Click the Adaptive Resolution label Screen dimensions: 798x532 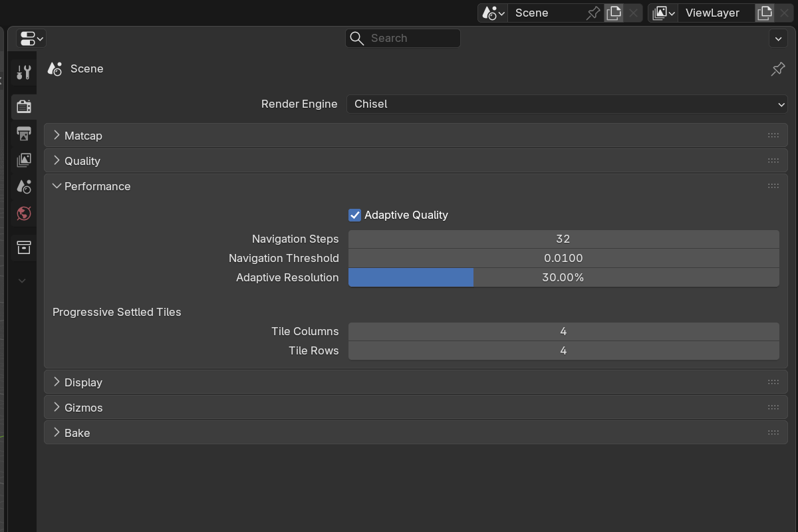(x=287, y=277)
